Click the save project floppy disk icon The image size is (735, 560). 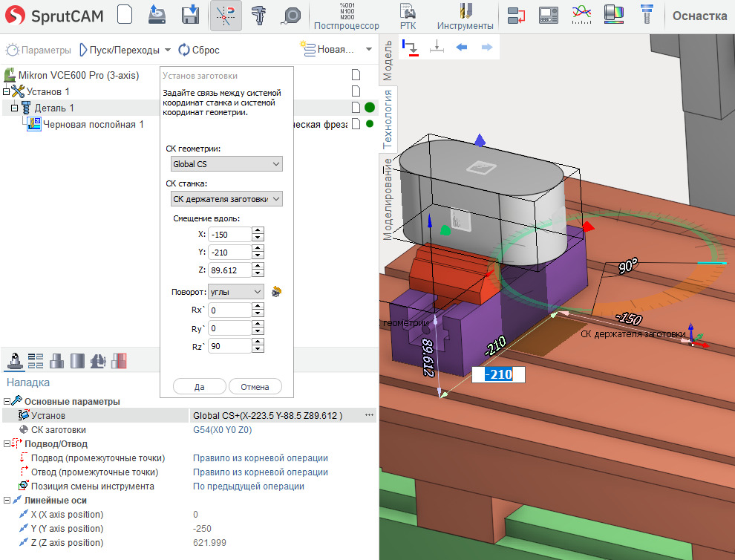point(191,15)
